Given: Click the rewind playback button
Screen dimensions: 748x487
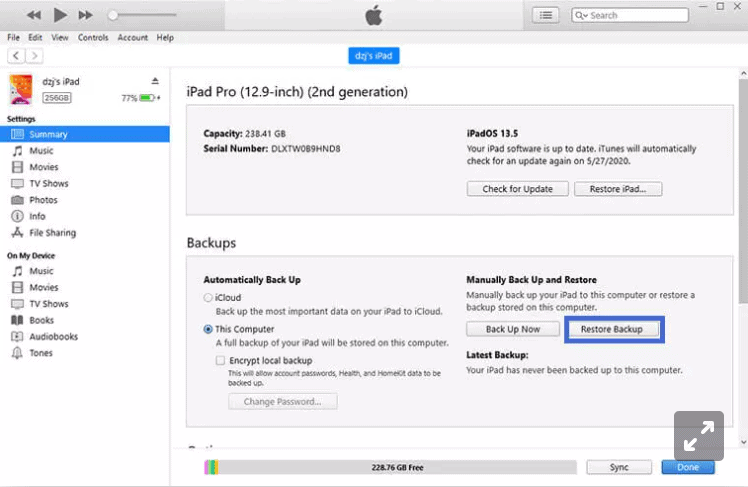Looking at the screenshot, I should coord(34,15).
